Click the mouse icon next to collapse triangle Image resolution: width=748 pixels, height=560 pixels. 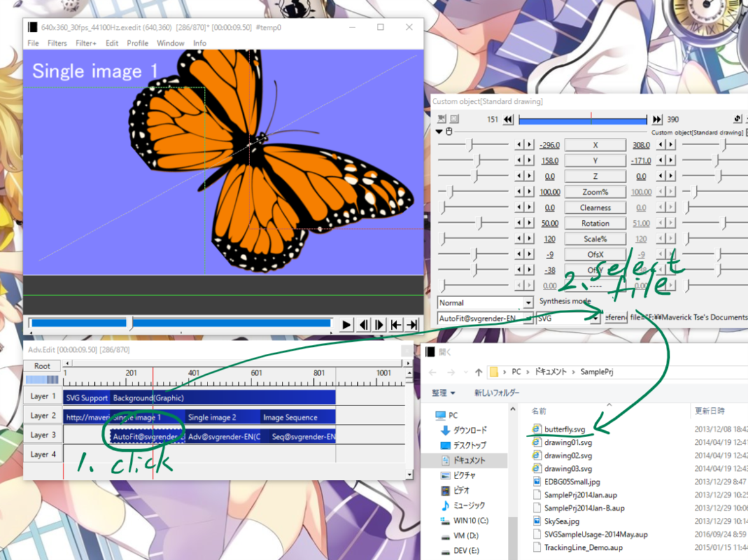click(449, 131)
